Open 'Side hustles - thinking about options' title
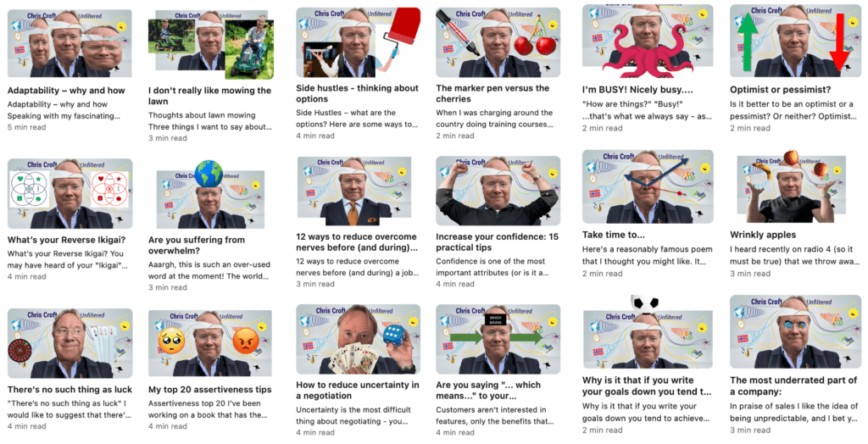 point(357,93)
